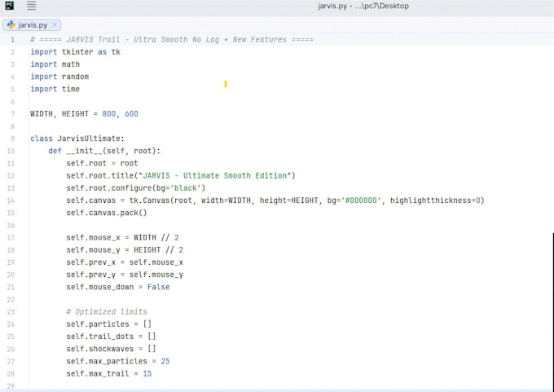554x392 pixels.
Task: Click the Python file icon on jarvis.py tab
Action: tap(11, 25)
